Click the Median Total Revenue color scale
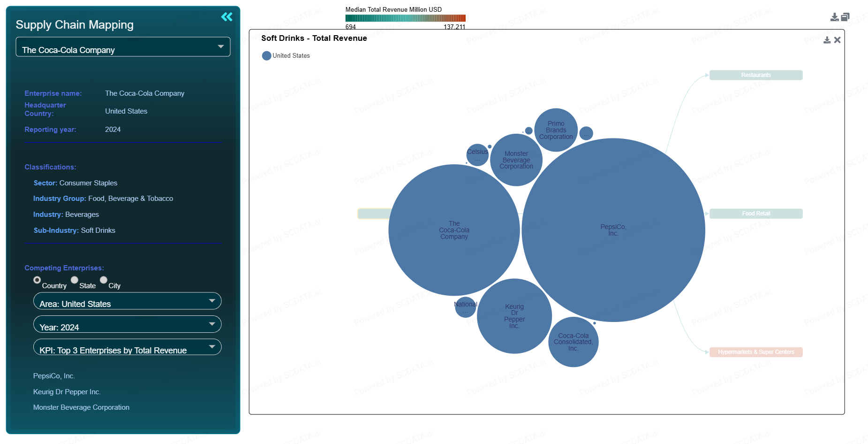 coord(406,18)
